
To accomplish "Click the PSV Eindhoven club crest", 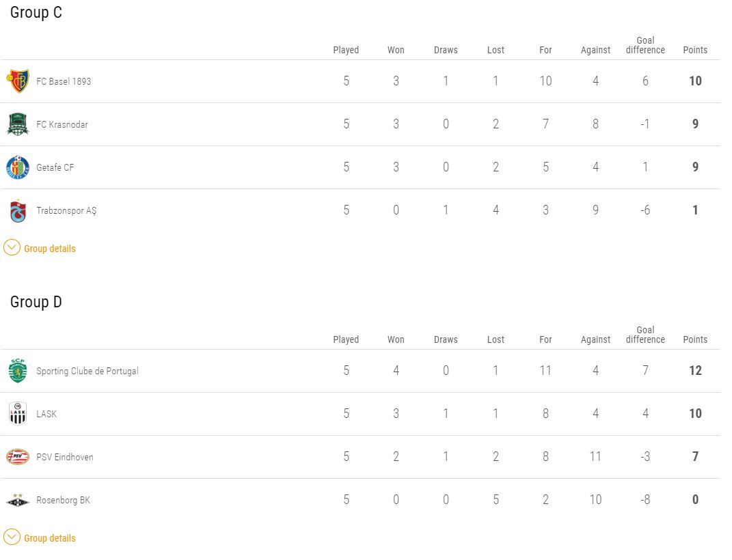I will point(18,456).
